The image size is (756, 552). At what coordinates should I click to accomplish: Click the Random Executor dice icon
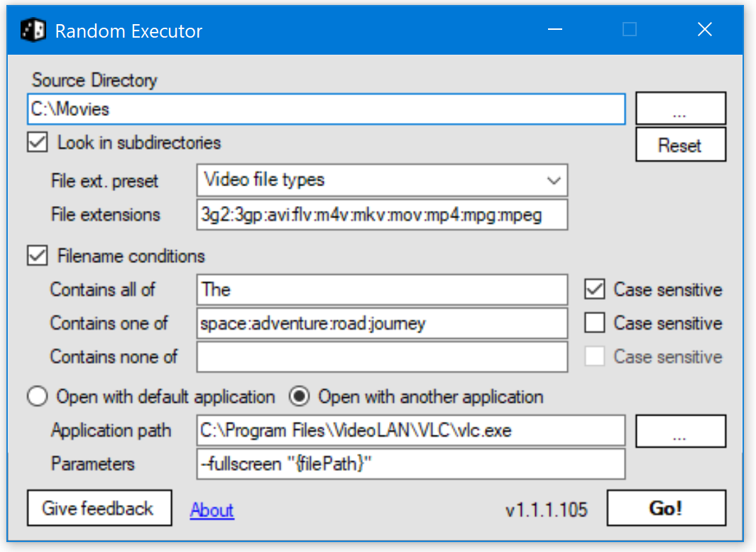34,31
